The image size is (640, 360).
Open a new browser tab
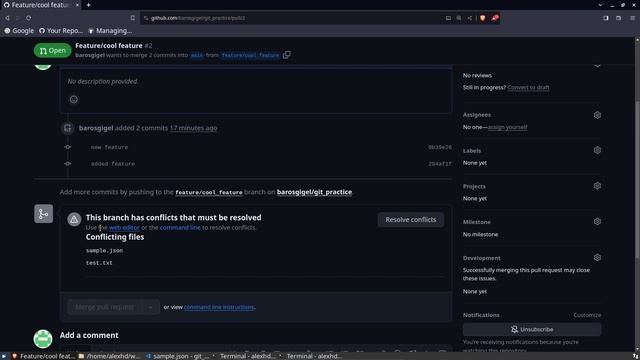89,5
